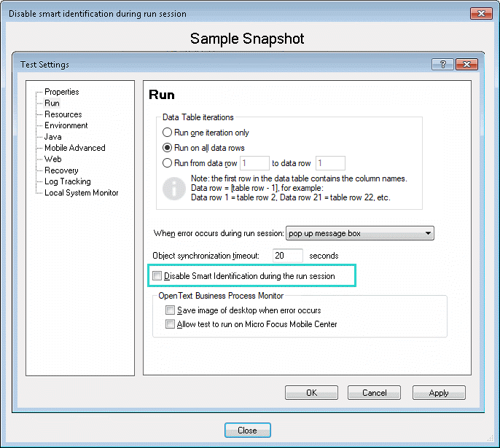Select Resources in the settings tree

coord(63,114)
